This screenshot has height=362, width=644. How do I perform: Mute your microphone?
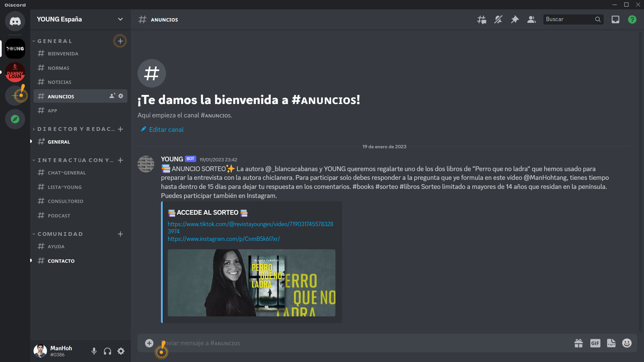pos(94,351)
